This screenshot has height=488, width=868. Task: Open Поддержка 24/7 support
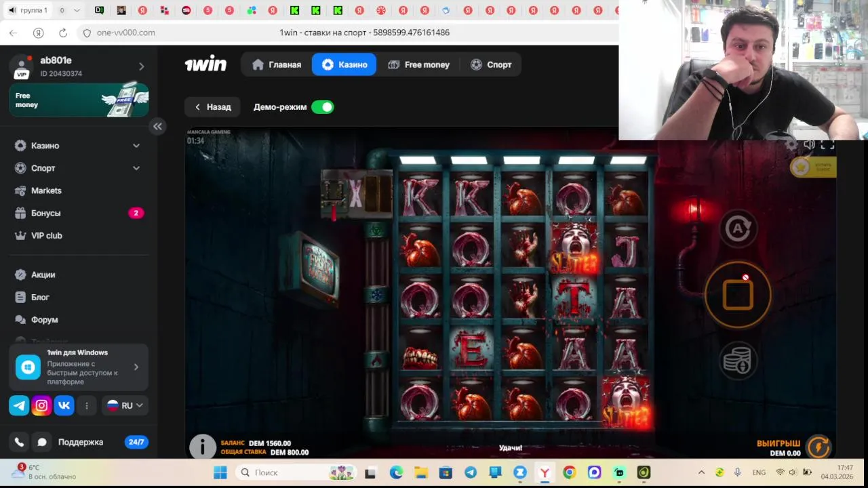102,442
